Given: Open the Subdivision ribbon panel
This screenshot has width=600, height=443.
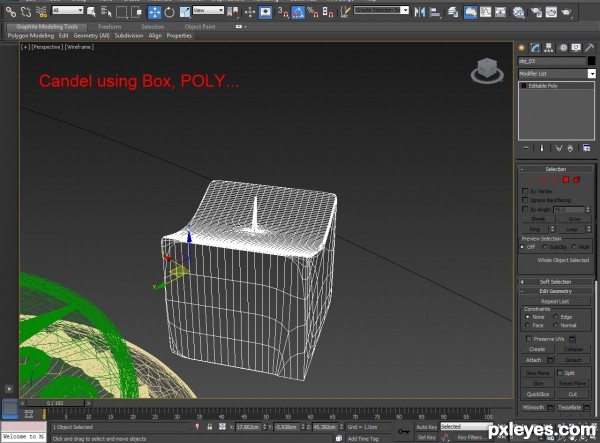Looking at the screenshot, I should click(x=129, y=36).
